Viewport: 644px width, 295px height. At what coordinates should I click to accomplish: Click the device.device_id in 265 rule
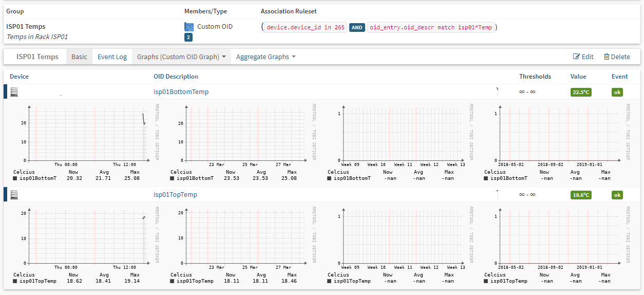[306, 28]
